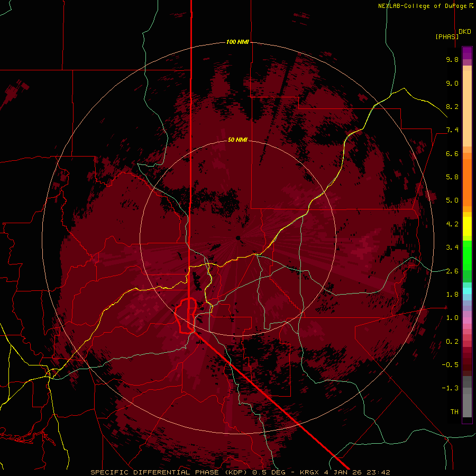Click the 3.4 value on the color scale
Image resolution: width=476 pixels, height=476 pixels.
click(452, 248)
